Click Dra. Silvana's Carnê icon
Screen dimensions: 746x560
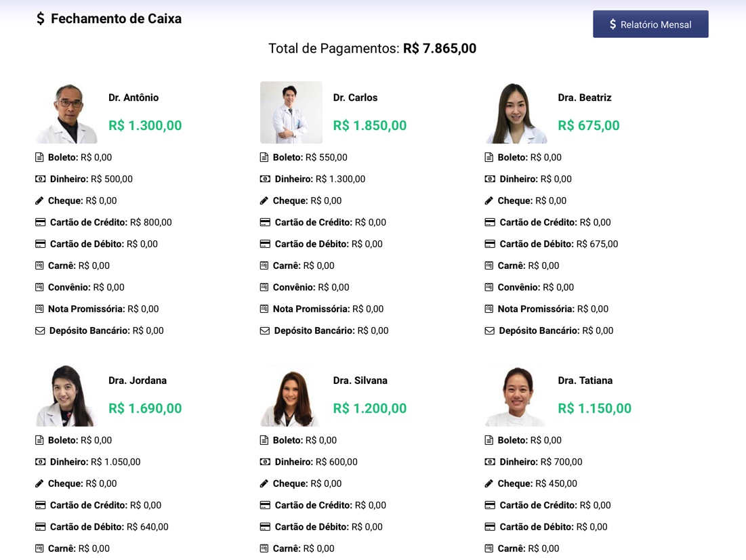264,548
